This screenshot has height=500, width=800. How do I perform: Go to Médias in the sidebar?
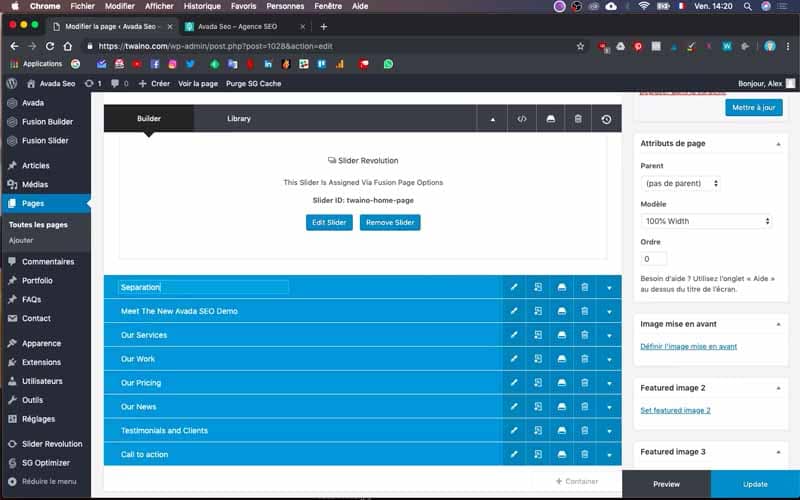pyautogui.click(x=35, y=184)
